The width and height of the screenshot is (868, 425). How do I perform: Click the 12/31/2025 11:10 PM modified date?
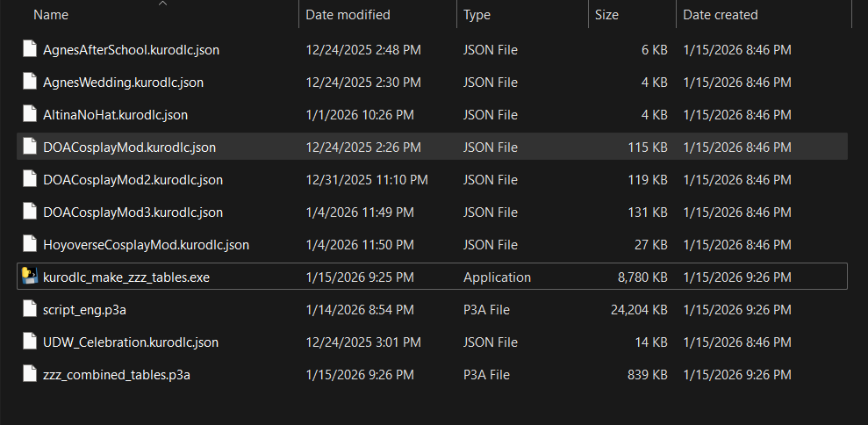coord(367,180)
